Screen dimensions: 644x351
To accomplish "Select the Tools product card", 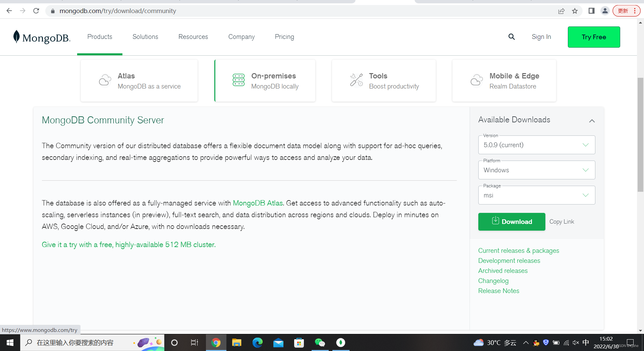I will coord(384,81).
